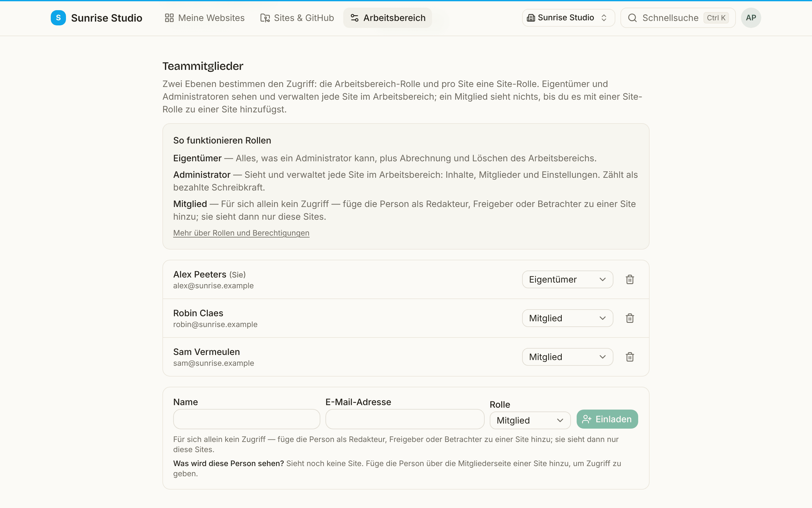Open Robin Claes' Mitglied role dropdown
Screen dimensions: 812x508
[567, 318]
